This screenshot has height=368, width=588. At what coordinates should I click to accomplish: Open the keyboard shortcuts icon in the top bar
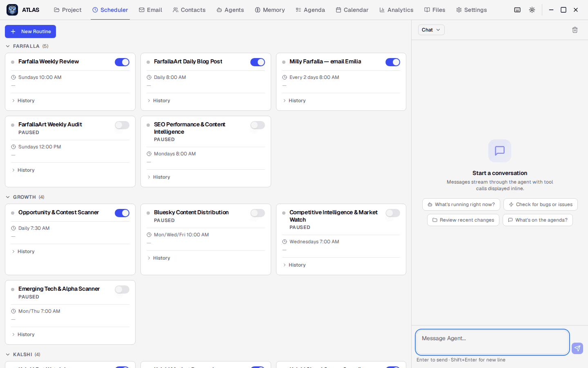pyautogui.click(x=517, y=10)
